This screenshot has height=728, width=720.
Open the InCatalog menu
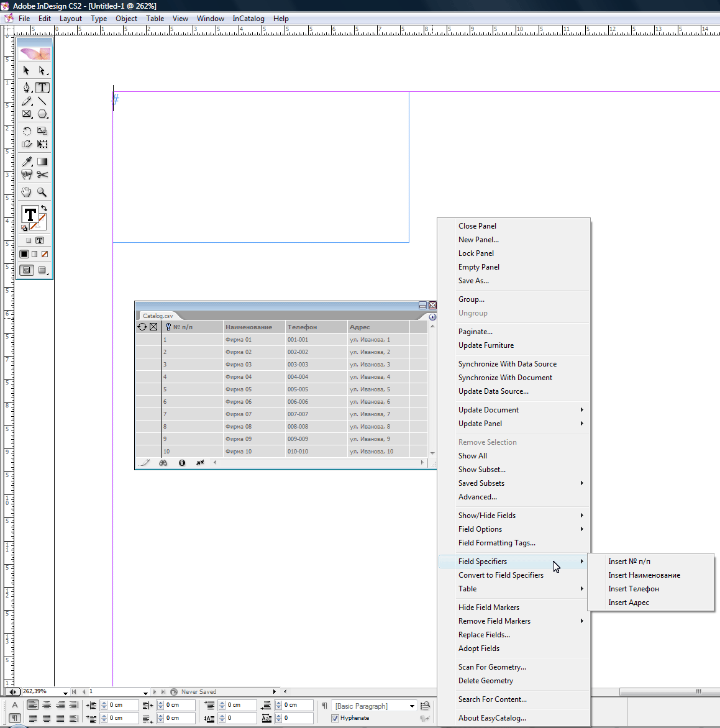click(248, 19)
